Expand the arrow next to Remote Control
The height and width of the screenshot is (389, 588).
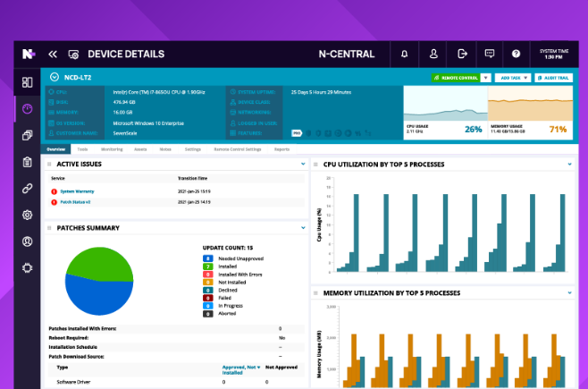(x=486, y=78)
